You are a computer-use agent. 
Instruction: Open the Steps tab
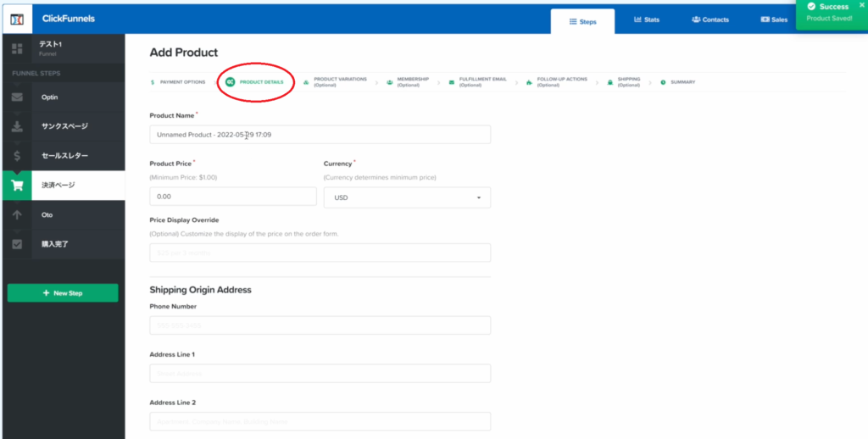(x=582, y=21)
